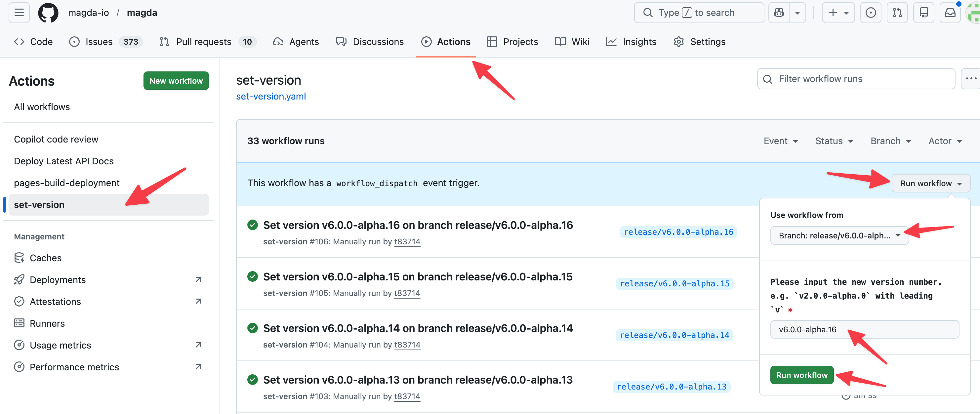
Task: Click branch label release/v6.0.0-alpha.13
Action: coord(672,387)
